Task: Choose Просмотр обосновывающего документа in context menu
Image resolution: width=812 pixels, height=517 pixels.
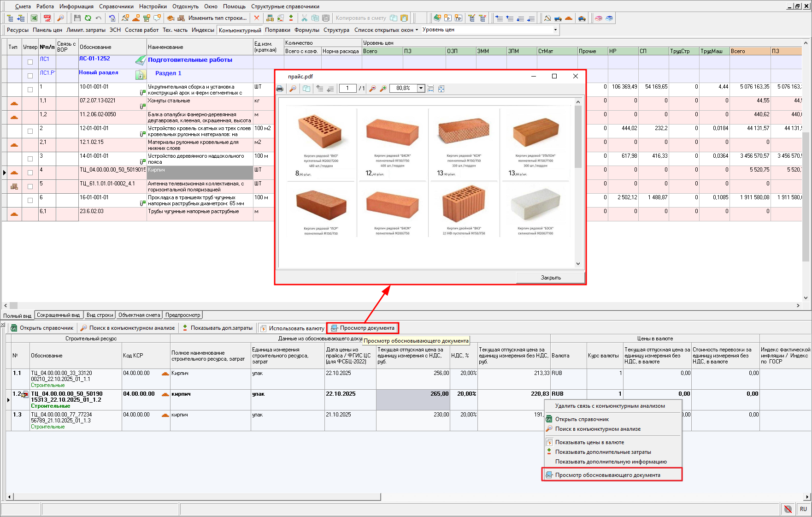Action: point(607,475)
